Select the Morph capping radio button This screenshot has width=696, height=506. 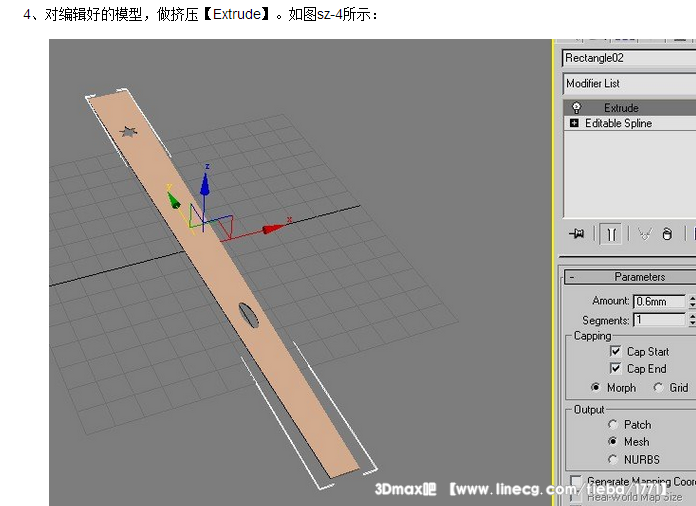tap(596, 387)
